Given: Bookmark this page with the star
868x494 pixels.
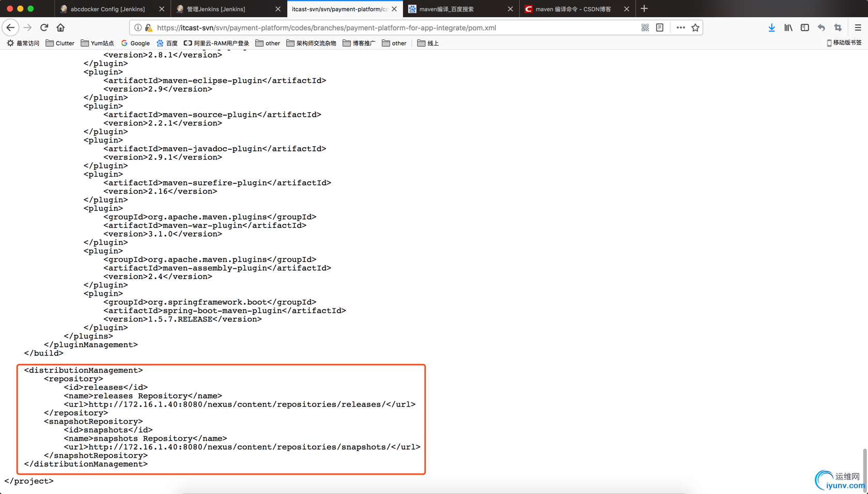Looking at the screenshot, I should (x=695, y=27).
